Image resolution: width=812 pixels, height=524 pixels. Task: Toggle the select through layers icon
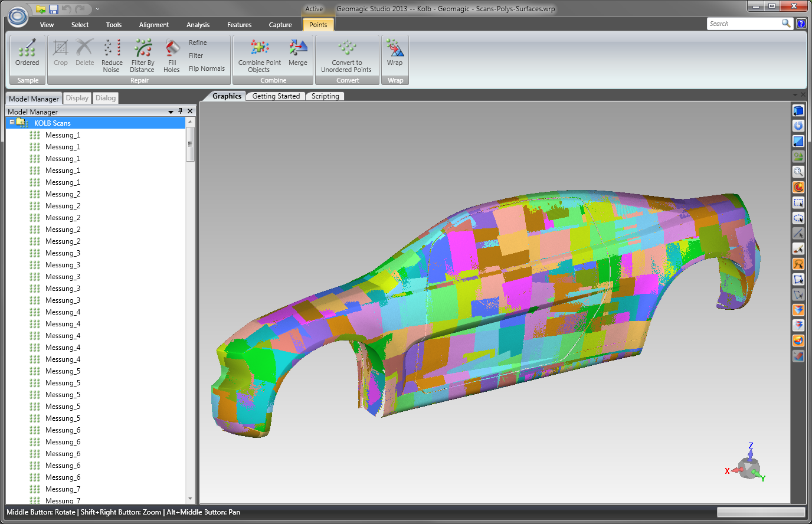[798, 325]
